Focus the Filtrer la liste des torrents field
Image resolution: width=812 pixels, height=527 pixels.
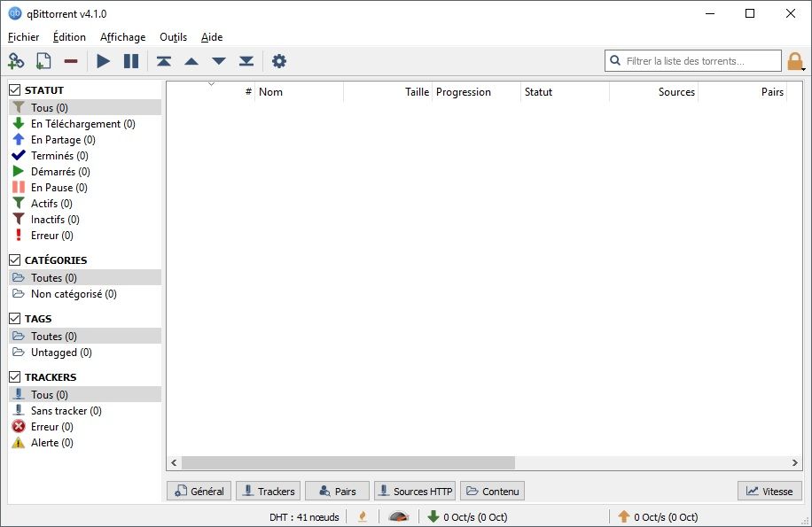click(x=693, y=60)
